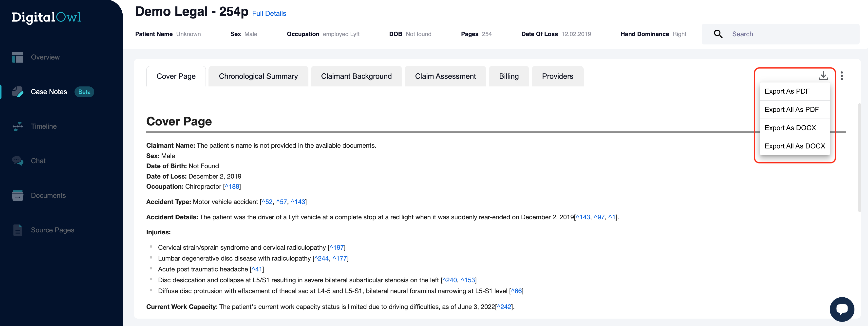
Task: Switch to Chronological Summary tab
Action: coord(258,76)
